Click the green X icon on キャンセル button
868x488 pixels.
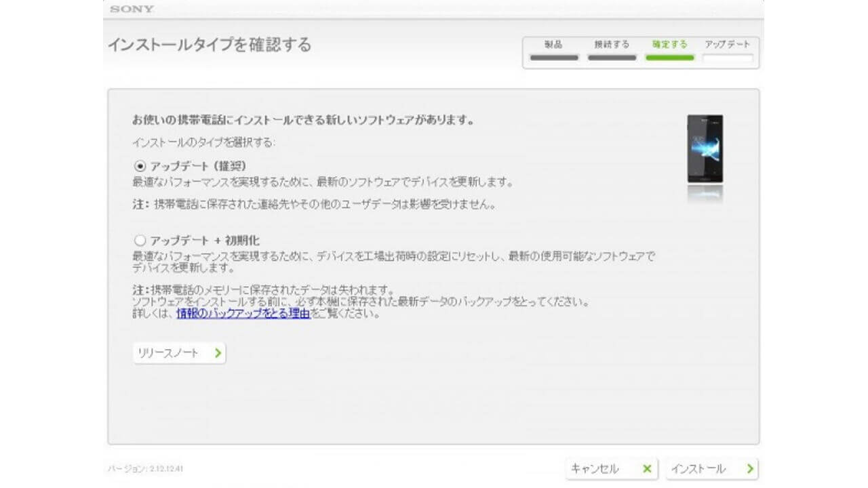tap(646, 468)
